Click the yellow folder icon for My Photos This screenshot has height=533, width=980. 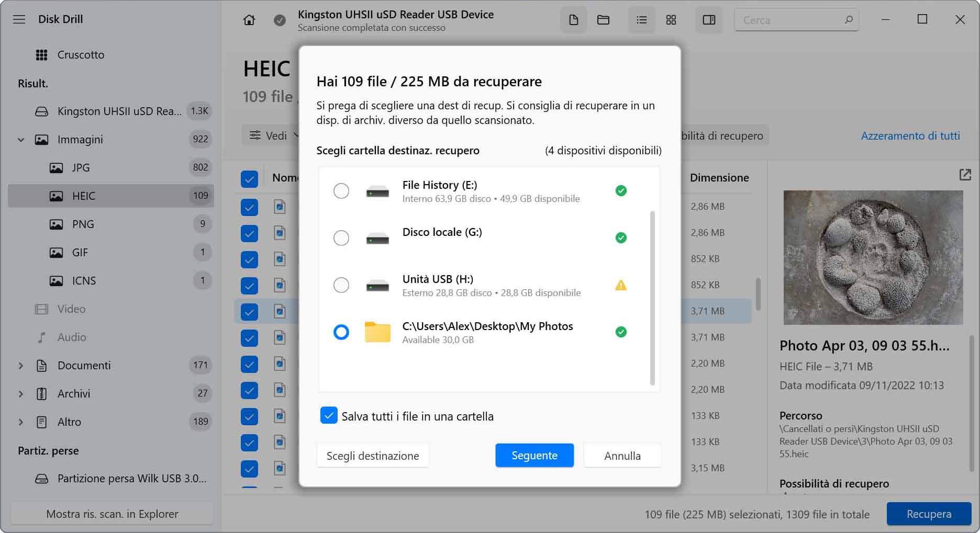377,332
